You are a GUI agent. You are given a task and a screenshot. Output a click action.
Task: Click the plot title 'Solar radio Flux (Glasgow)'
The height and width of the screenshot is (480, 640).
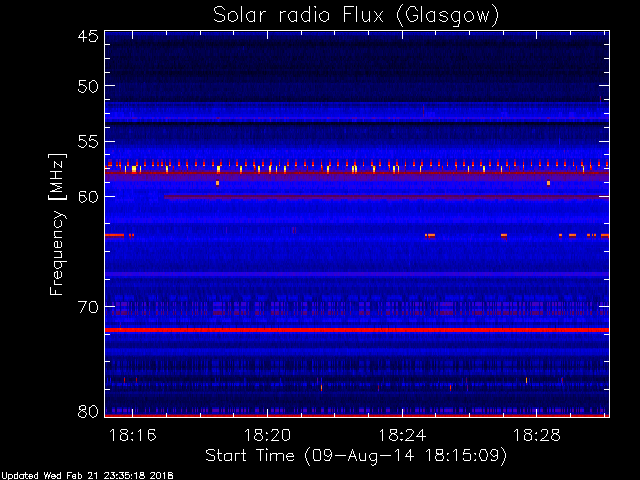(x=356, y=16)
